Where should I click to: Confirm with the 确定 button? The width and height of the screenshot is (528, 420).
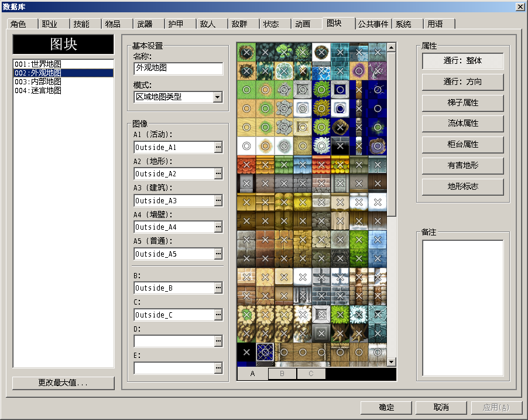tap(386, 408)
